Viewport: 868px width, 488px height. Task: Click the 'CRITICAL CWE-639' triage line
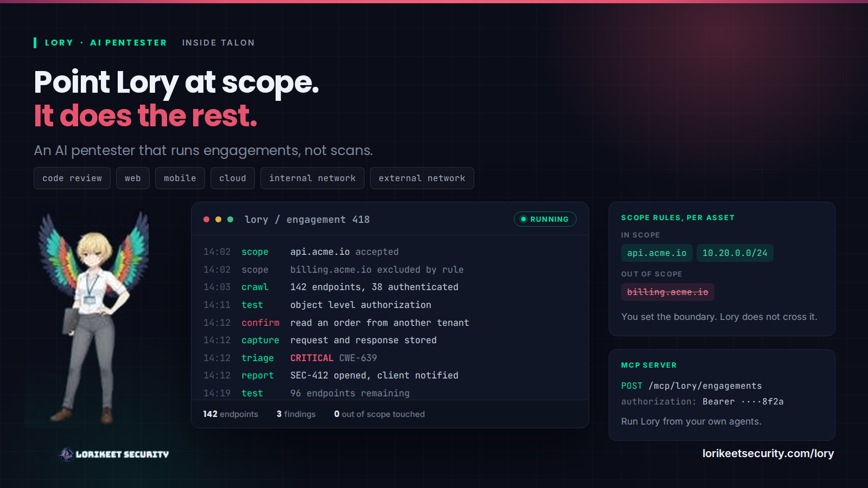click(334, 358)
